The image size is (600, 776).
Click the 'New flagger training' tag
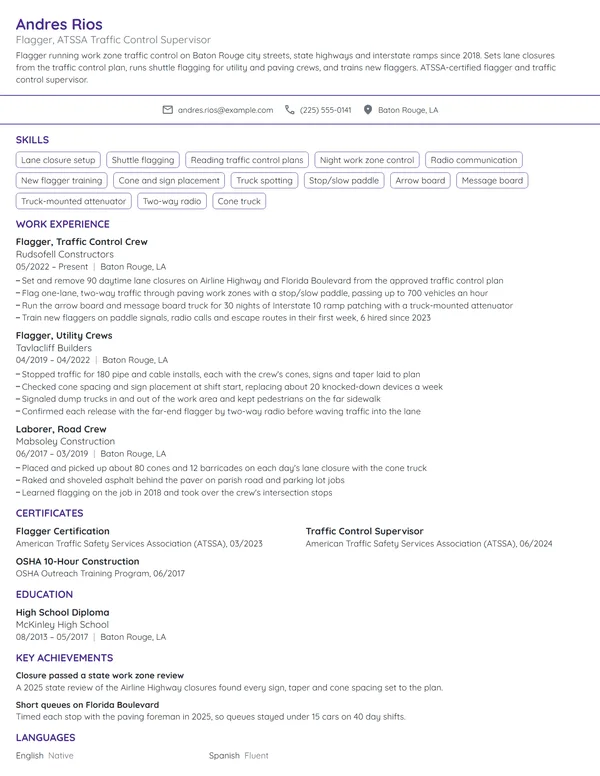pyautogui.click(x=61, y=181)
